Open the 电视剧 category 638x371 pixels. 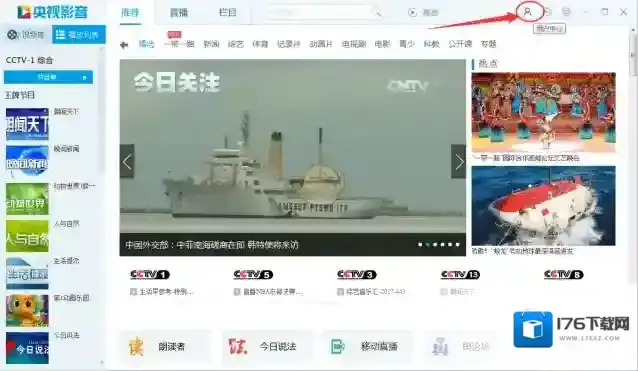(x=354, y=44)
